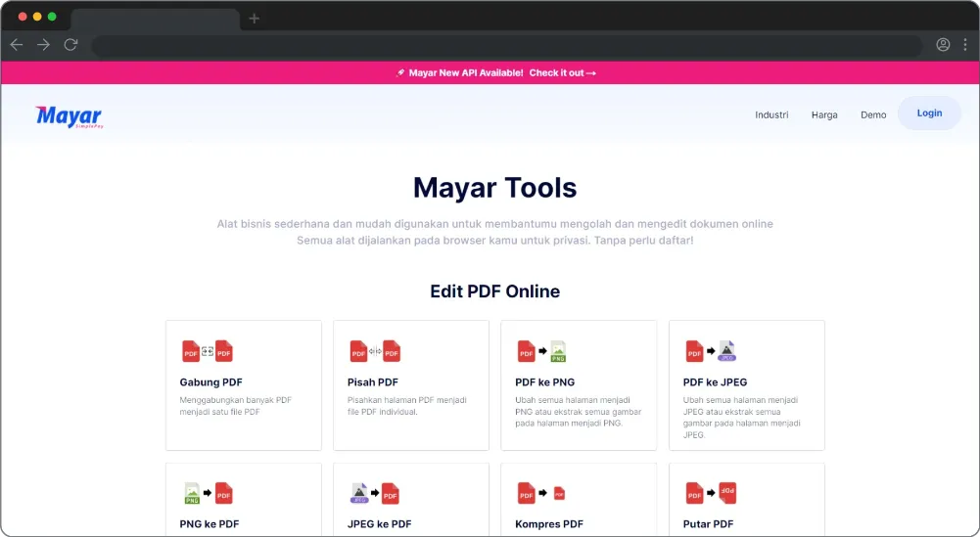This screenshot has width=980, height=537.
Task: Open the Kompres PDF title
Action: pyautogui.click(x=549, y=524)
